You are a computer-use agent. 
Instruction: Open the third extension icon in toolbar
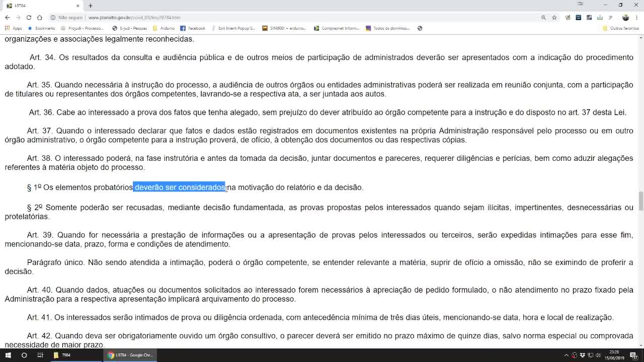(589, 18)
